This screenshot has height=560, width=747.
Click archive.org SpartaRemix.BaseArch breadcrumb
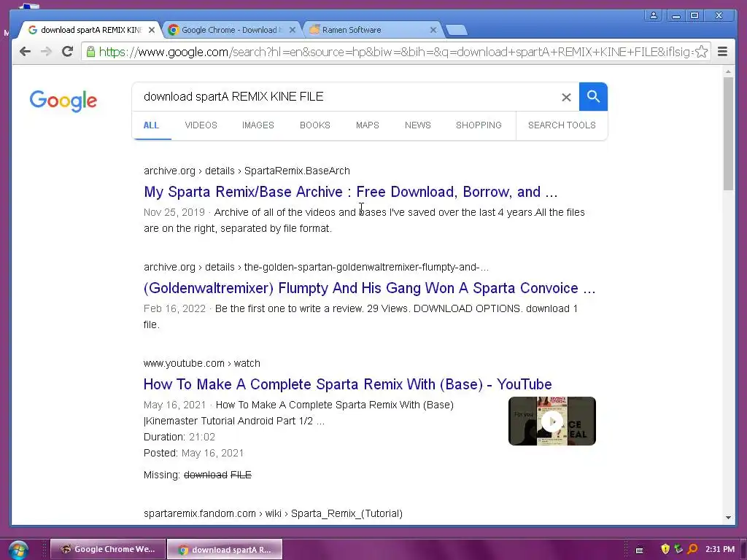tap(247, 171)
